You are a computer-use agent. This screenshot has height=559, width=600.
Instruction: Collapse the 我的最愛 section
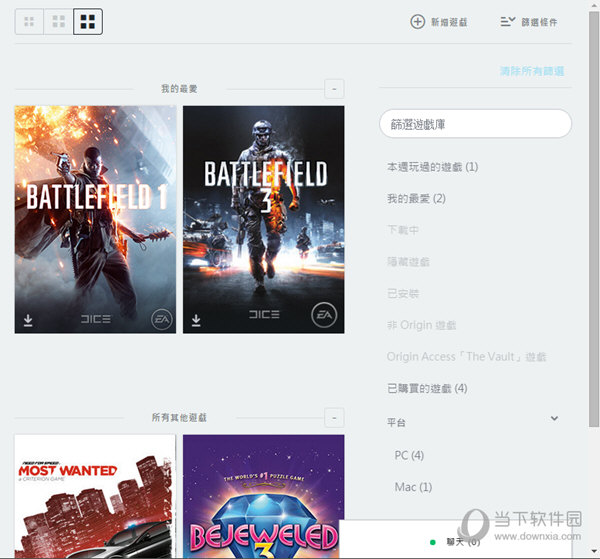(334, 89)
